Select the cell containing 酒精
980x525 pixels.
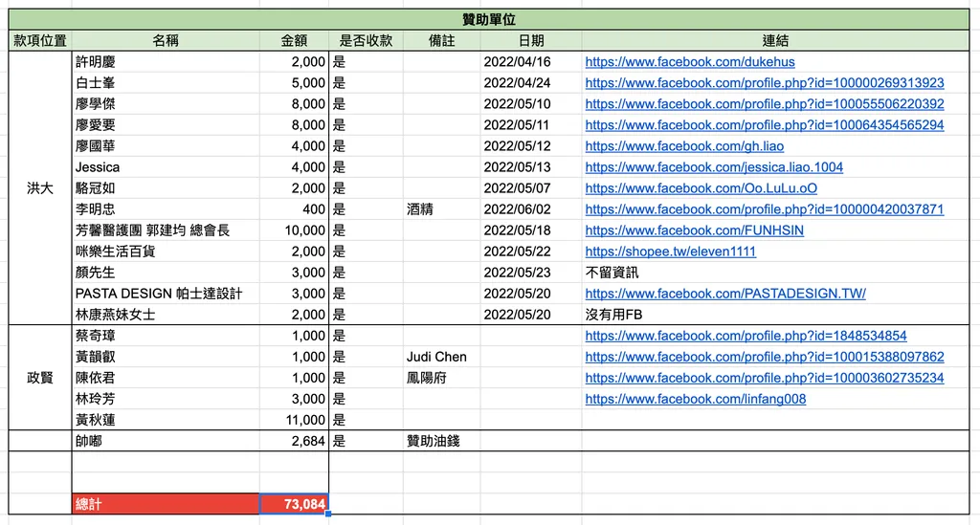442,209
